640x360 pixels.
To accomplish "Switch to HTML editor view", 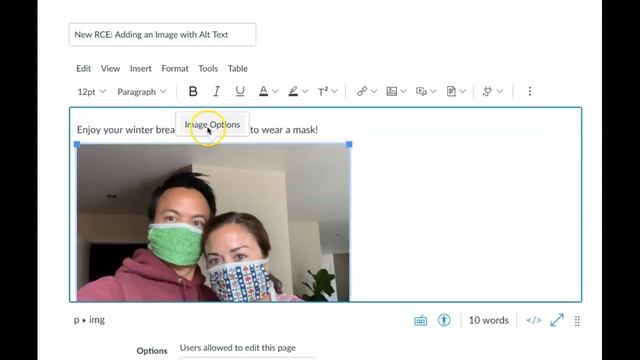I will point(533,320).
